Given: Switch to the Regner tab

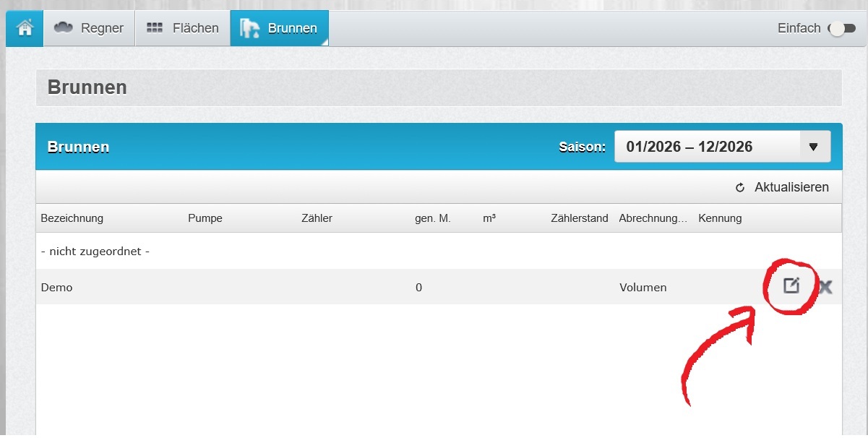Looking at the screenshot, I should point(101,28).
